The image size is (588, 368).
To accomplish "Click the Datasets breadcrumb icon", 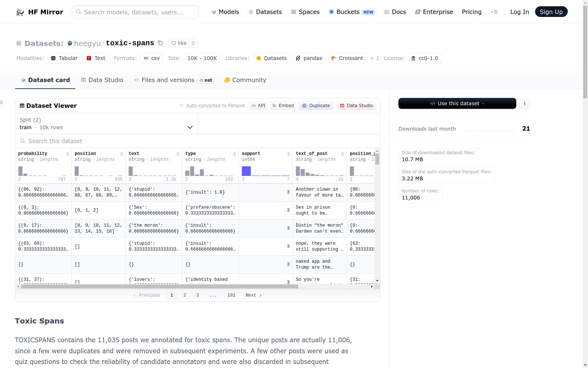I will (x=19, y=43).
